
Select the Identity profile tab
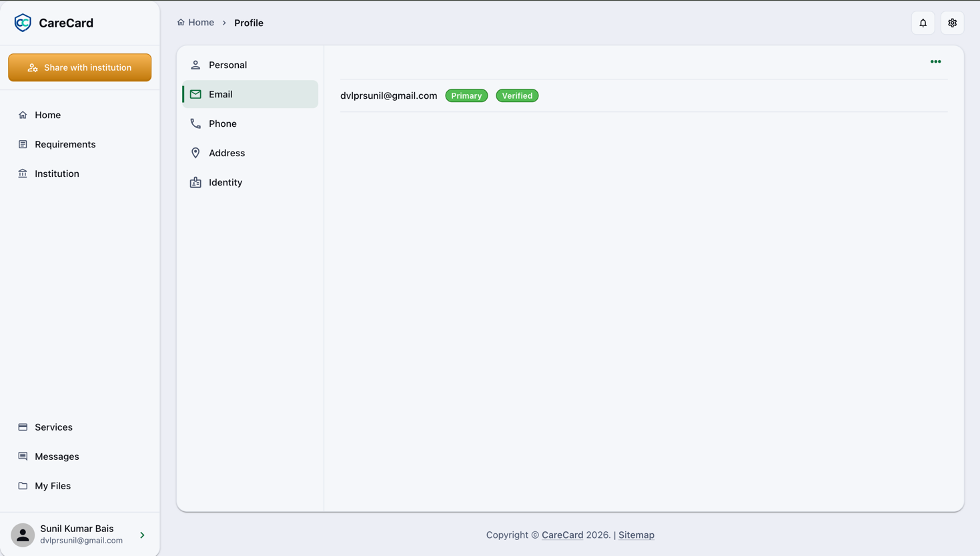[x=250, y=182]
